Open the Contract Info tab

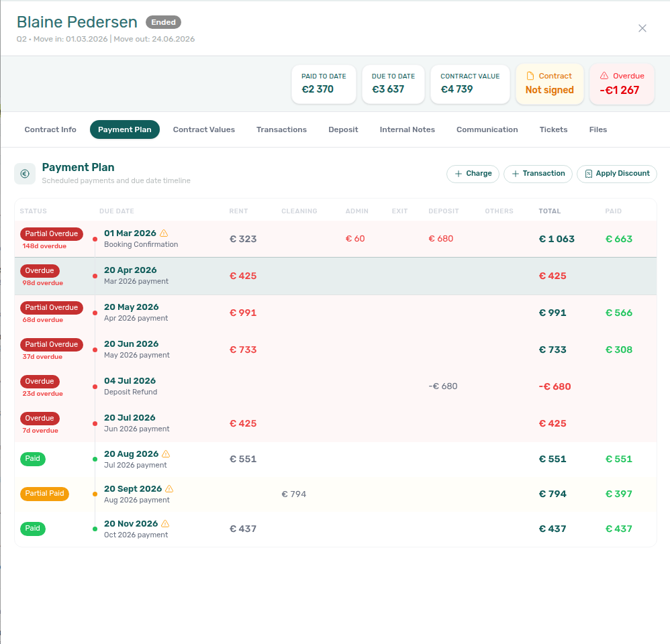coord(50,129)
